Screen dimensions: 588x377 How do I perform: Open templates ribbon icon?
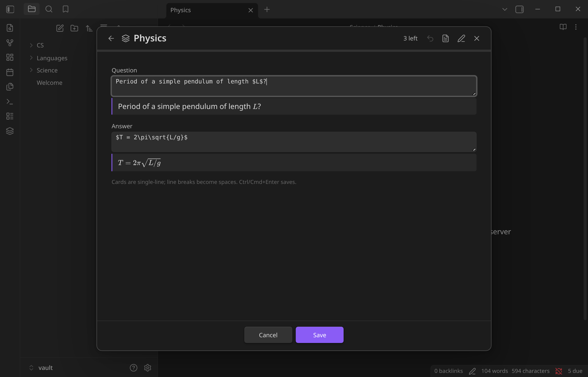(10, 87)
